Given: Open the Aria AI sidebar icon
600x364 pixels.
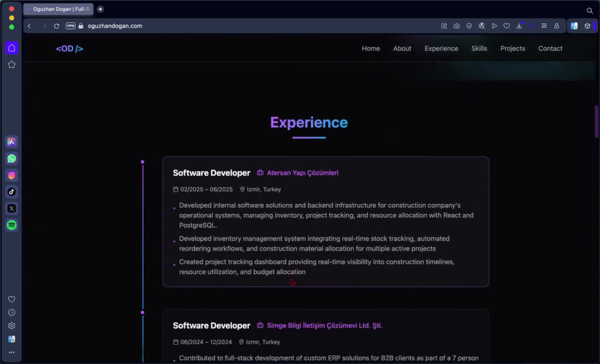Looking at the screenshot, I should click(x=12, y=142).
